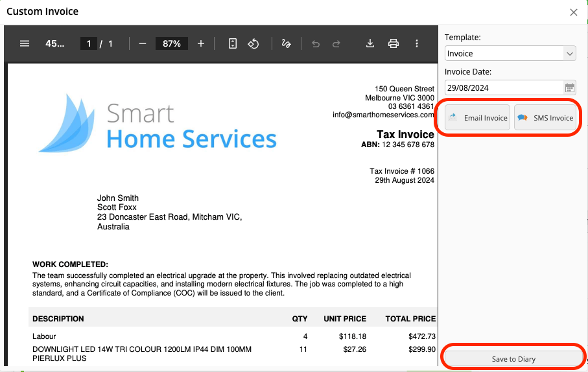Open the PDF sidebar hamburger menu
588x372 pixels.
(x=25, y=43)
